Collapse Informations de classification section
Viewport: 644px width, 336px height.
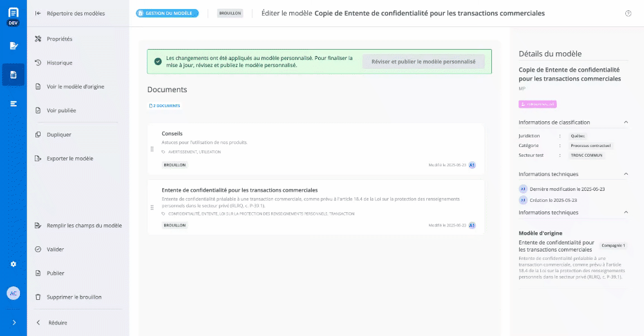[626, 123]
